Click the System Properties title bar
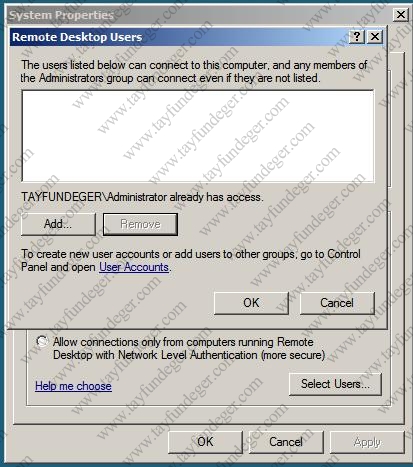This screenshot has height=467, width=413. tap(200, 15)
